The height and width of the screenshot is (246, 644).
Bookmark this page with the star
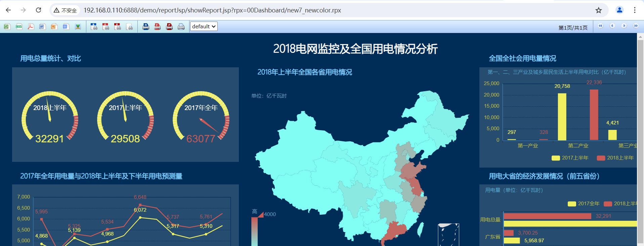coord(599,10)
